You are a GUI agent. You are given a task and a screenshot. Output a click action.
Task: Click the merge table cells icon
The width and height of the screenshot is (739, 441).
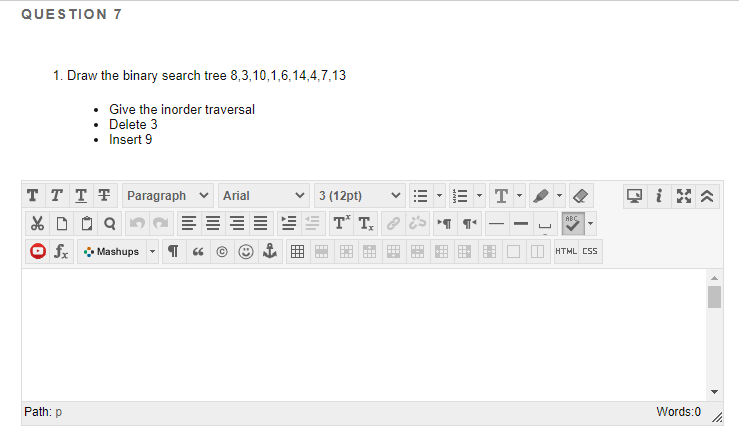[513, 251]
